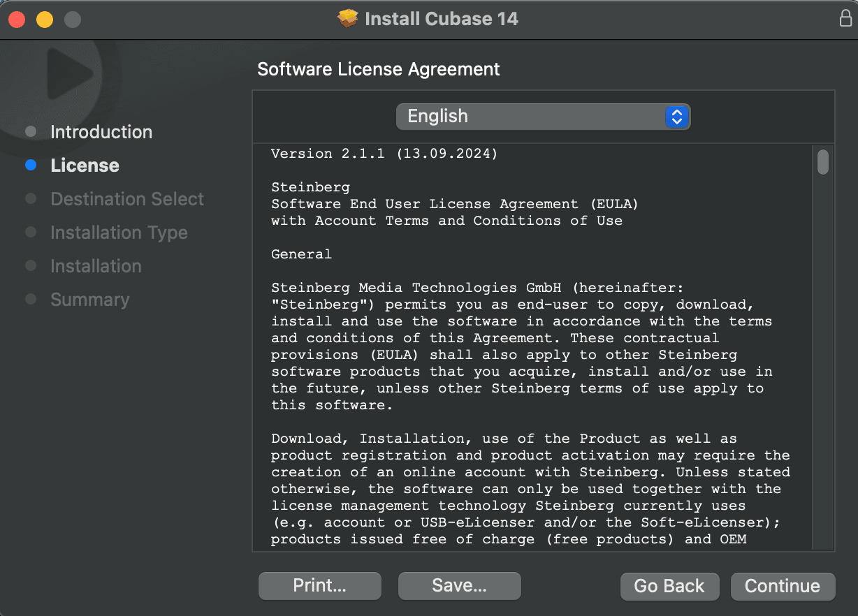The height and width of the screenshot is (616, 858).
Task: Click the gray bullet next to Introduction
Action: (x=31, y=132)
